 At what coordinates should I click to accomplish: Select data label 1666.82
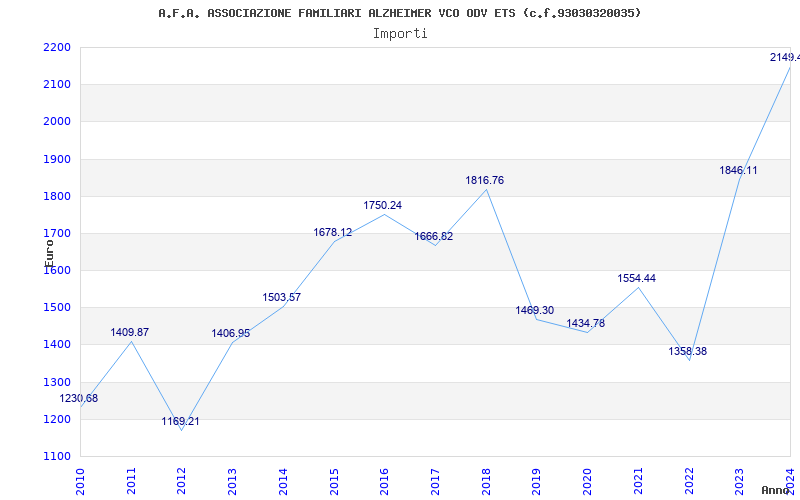coord(434,236)
